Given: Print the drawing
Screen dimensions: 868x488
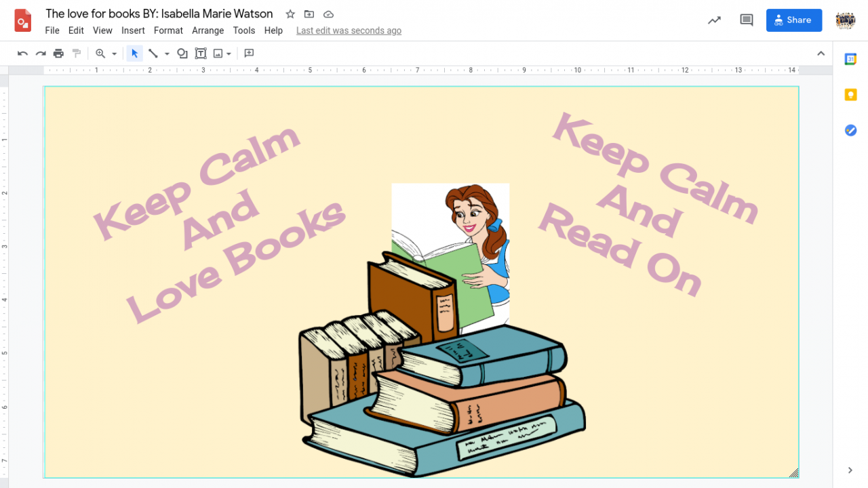Looking at the screenshot, I should pos(58,54).
